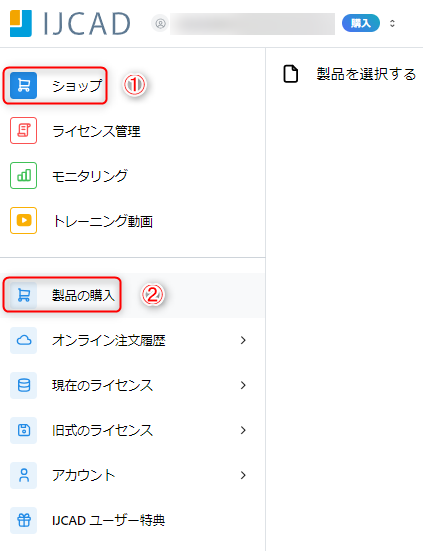Open オンライン注文履歴 entry
The height and width of the screenshot is (551, 423).
coord(109,340)
